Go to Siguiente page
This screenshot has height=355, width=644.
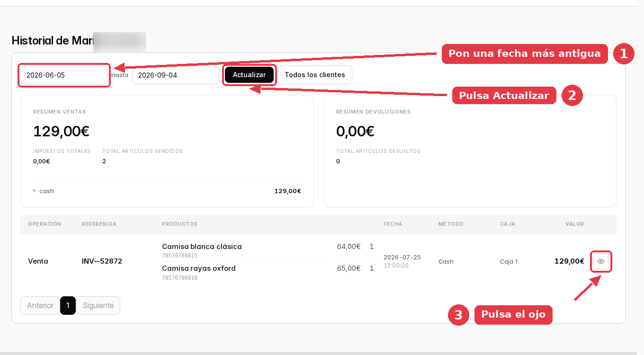click(98, 305)
